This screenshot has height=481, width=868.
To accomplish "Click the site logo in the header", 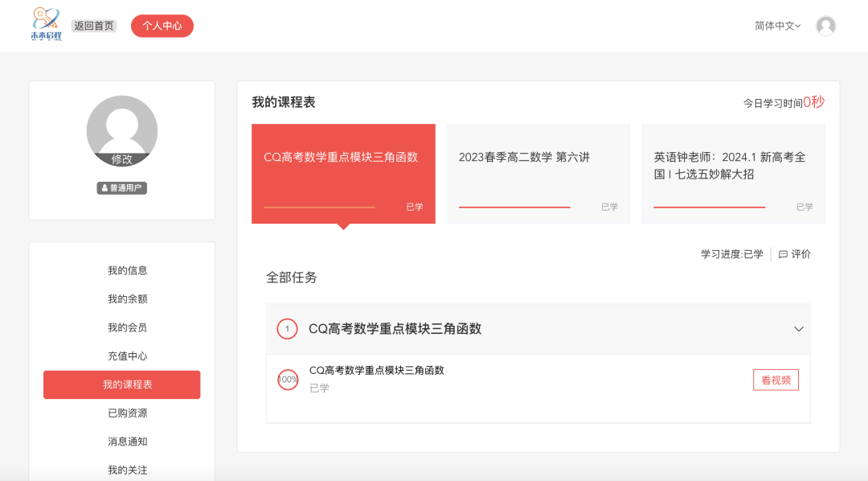I will pos(46,25).
